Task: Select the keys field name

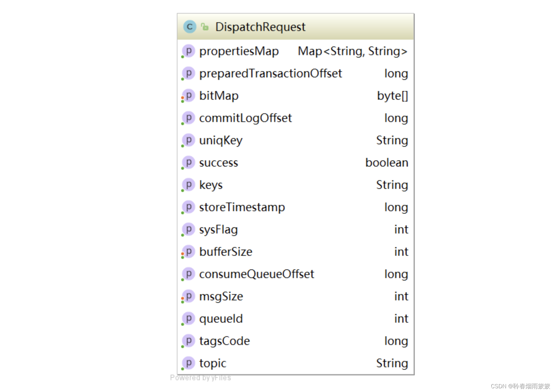Action: tap(211, 185)
